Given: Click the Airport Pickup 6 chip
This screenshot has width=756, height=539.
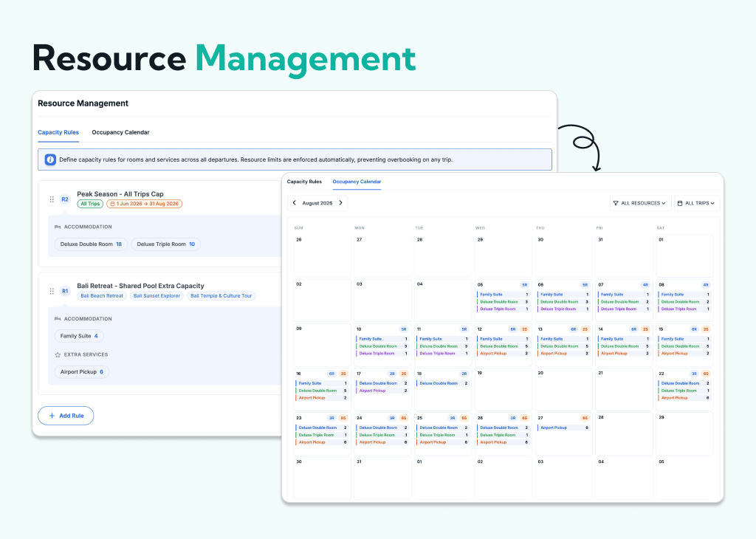Looking at the screenshot, I should pyautogui.click(x=81, y=372).
